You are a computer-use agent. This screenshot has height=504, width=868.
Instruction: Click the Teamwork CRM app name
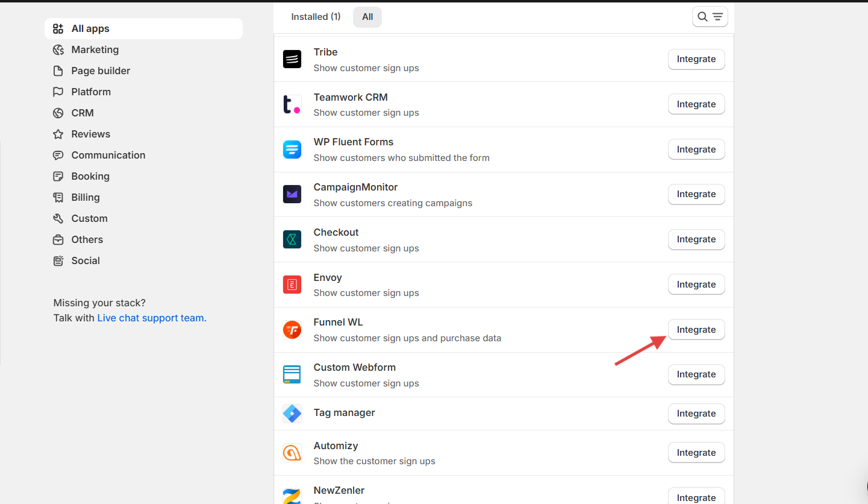click(351, 97)
